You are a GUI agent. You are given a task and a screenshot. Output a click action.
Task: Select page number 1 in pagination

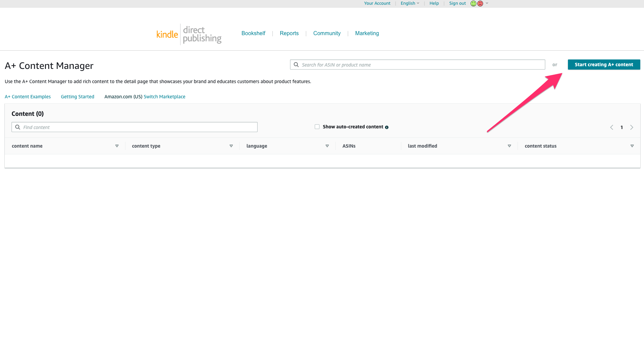[x=622, y=127]
